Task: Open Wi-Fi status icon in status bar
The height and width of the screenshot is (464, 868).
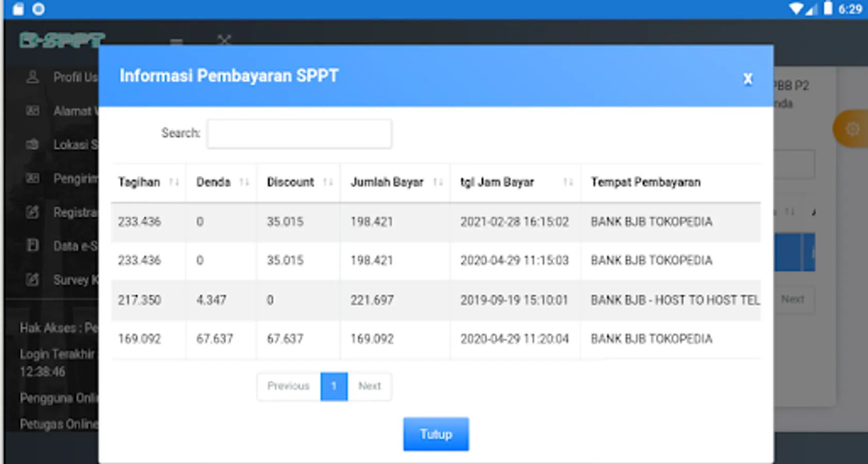Action: [797, 9]
